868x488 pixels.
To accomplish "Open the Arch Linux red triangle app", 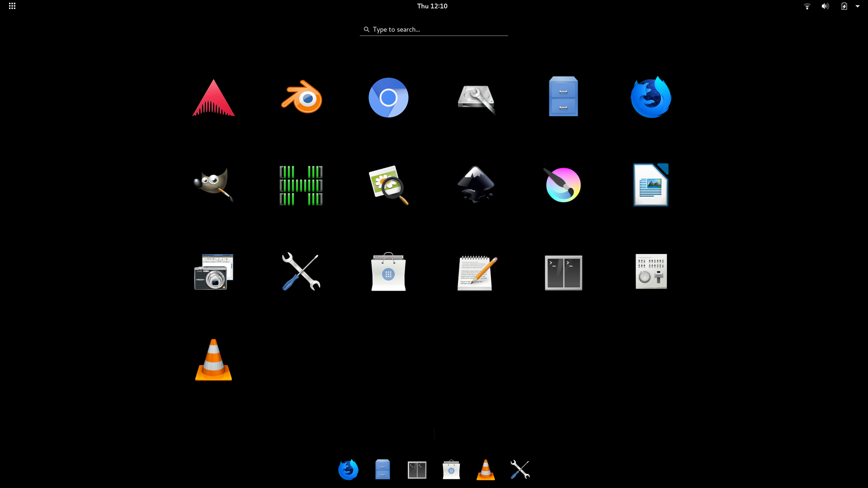I will click(x=213, y=98).
